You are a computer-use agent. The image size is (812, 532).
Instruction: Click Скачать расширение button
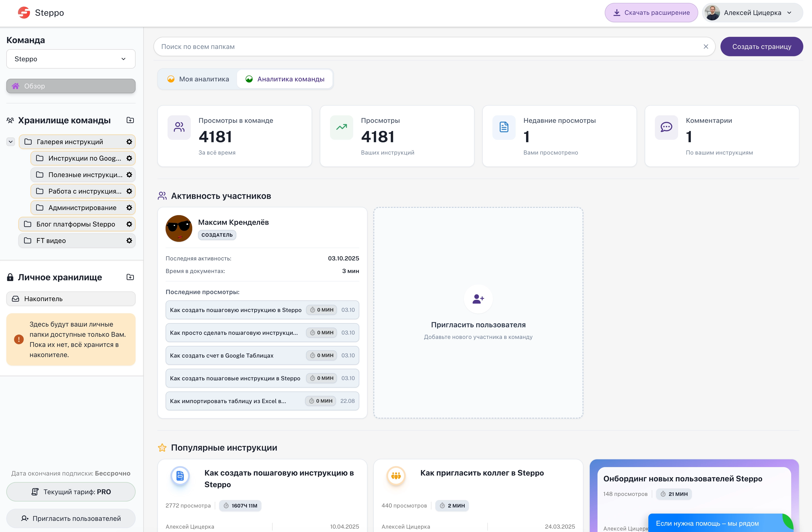(x=651, y=13)
